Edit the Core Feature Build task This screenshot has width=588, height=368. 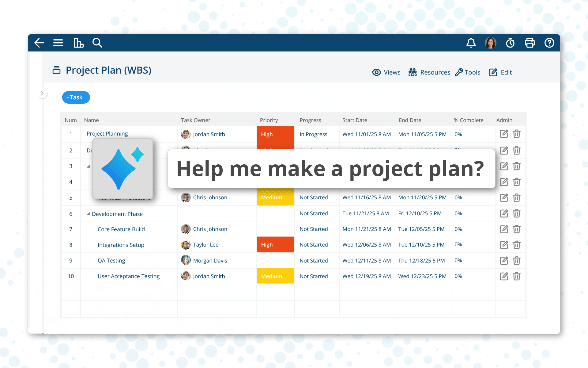504,229
